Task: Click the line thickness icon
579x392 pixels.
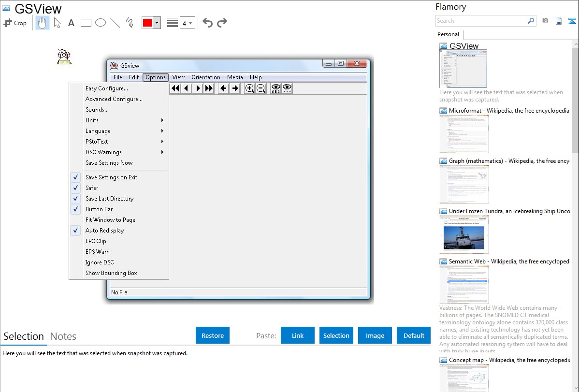Action: 172,23
